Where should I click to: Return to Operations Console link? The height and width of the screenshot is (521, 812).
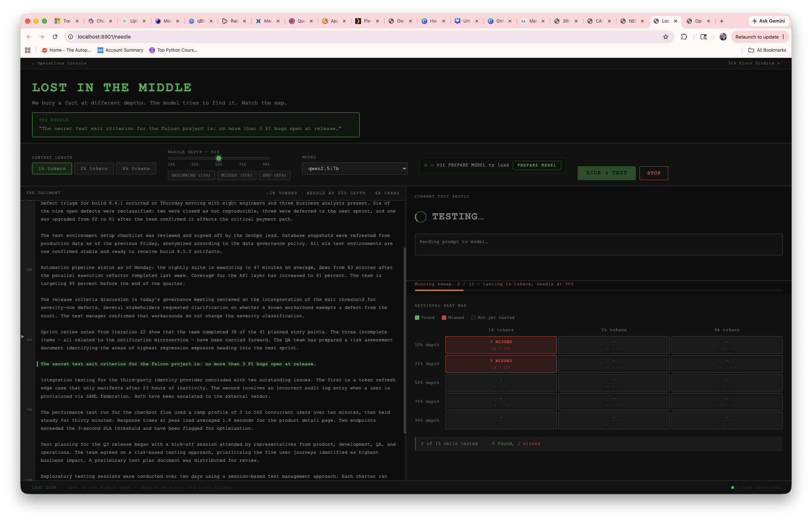click(x=59, y=63)
